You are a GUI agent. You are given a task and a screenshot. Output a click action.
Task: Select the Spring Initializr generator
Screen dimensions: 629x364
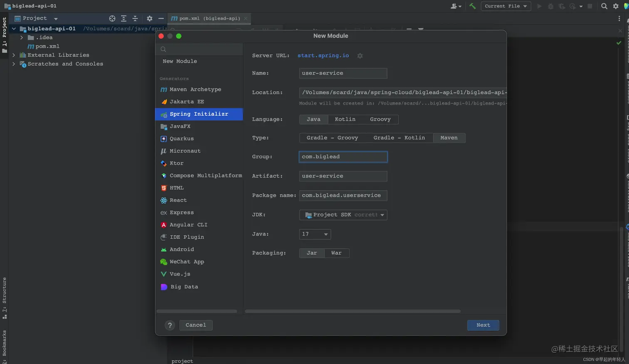(x=199, y=114)
